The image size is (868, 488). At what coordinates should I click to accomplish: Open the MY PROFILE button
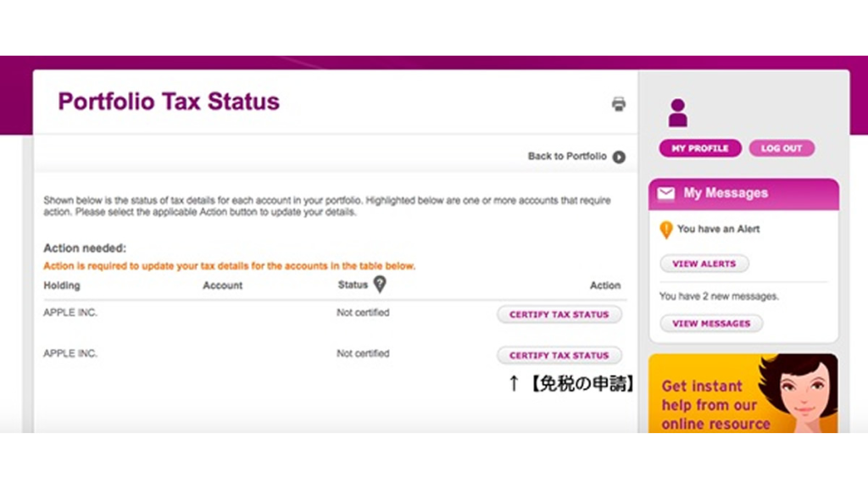coord(699,148)
